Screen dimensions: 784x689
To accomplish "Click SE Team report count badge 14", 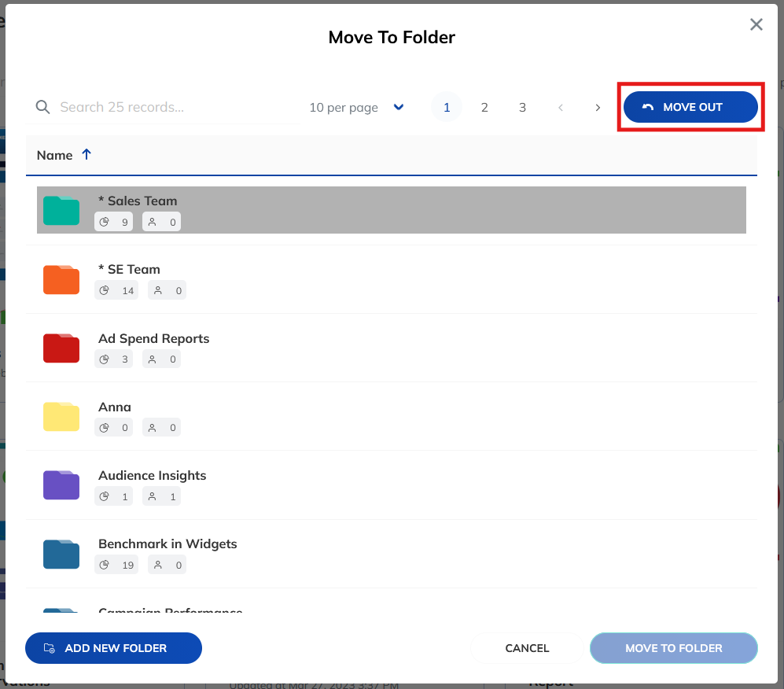I will tap(116, 290).
